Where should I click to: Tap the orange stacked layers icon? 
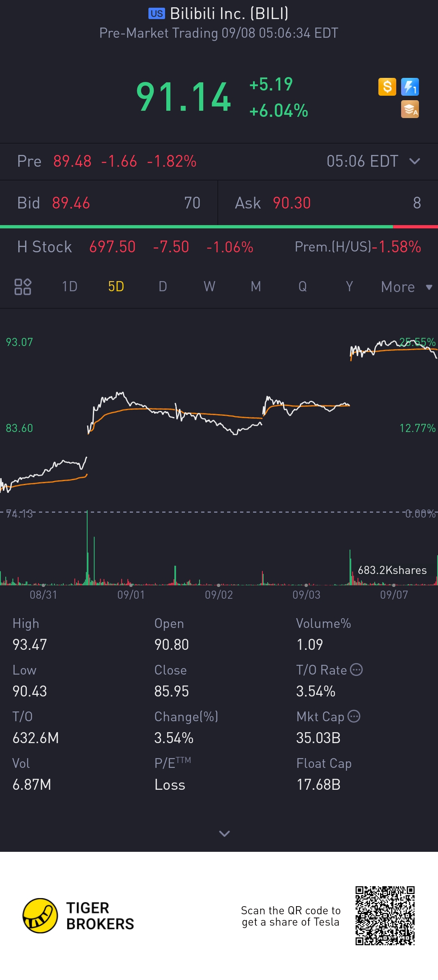[x=410, y=110]
